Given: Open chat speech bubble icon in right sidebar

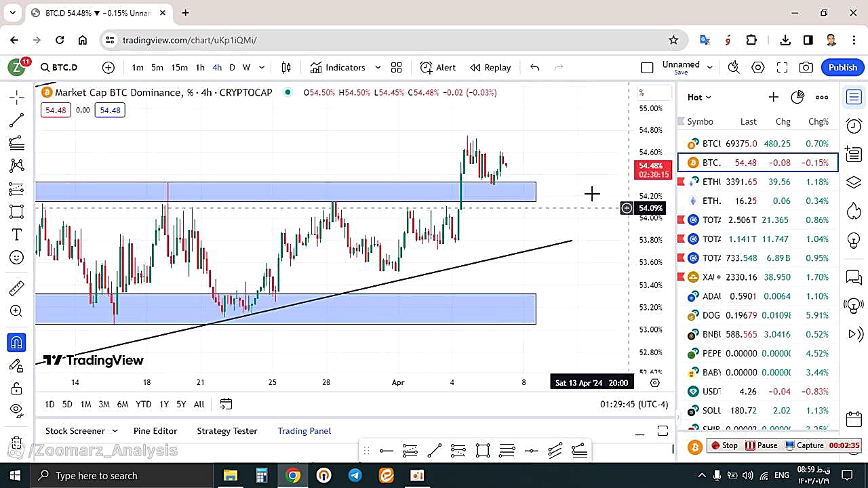Looking at the screenshot, I should [854, 277].
